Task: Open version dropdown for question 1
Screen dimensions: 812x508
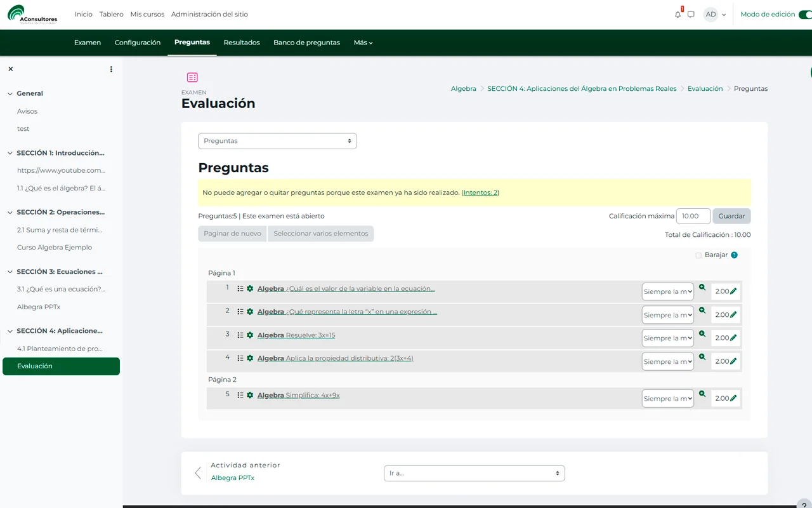Action: tap(668, 291)
